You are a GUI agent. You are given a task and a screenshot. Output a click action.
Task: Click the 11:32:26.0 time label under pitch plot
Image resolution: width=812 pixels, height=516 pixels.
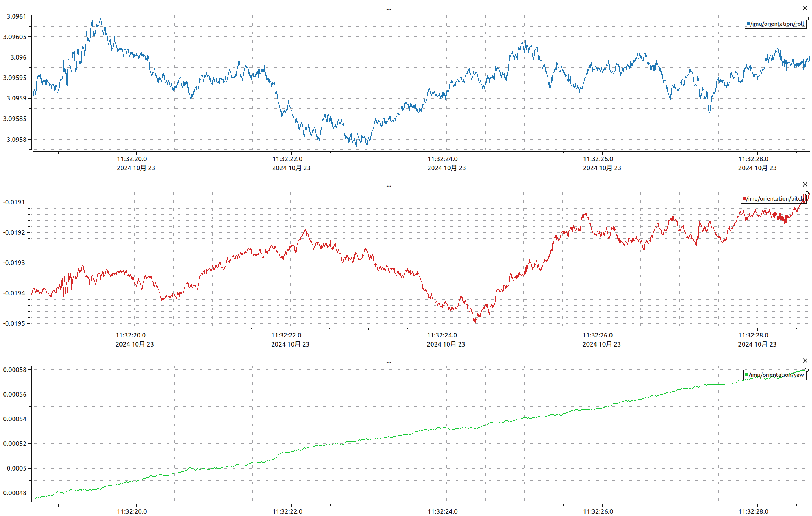coord(598,336)
